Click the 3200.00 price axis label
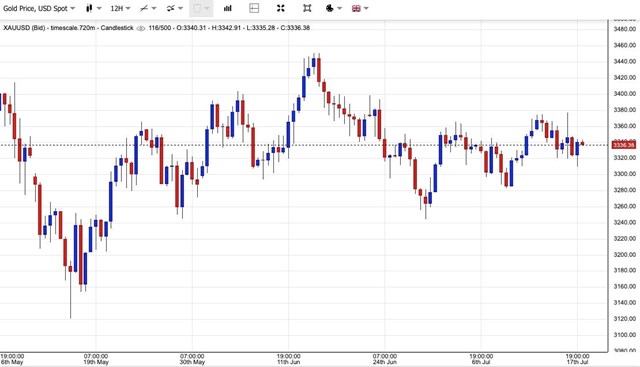Screen dimensions: 640x367 (x=624, y=254)
